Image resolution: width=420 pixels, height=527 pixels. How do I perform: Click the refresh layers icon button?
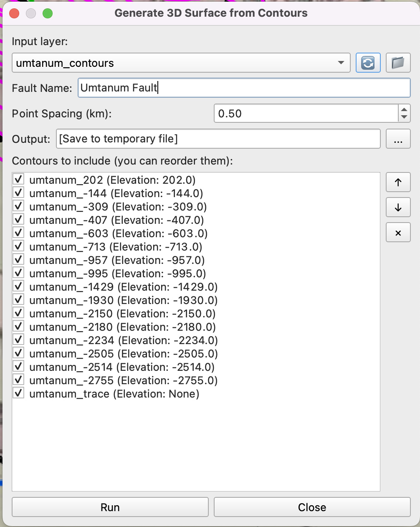point(368,63)
